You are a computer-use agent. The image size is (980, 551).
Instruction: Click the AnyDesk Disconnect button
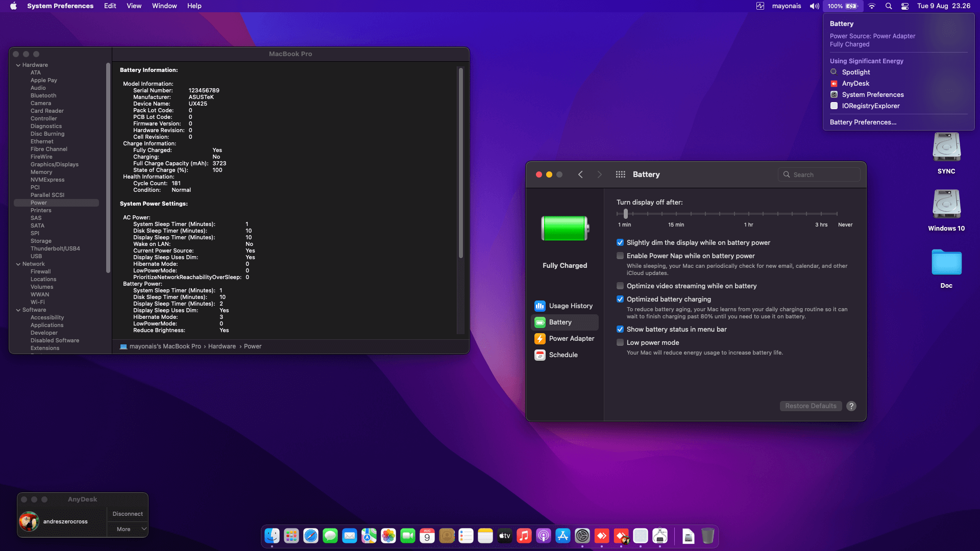point(128,514)
